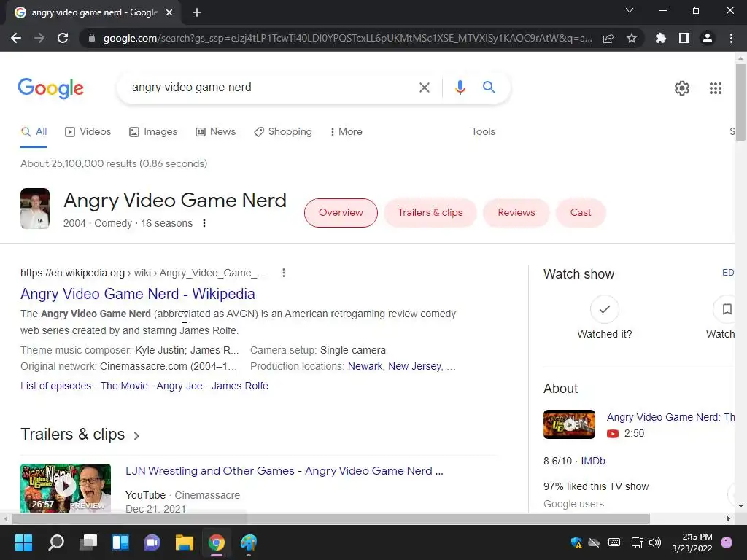
Task: Open the Newark production location link
Action: coord(365,366)
